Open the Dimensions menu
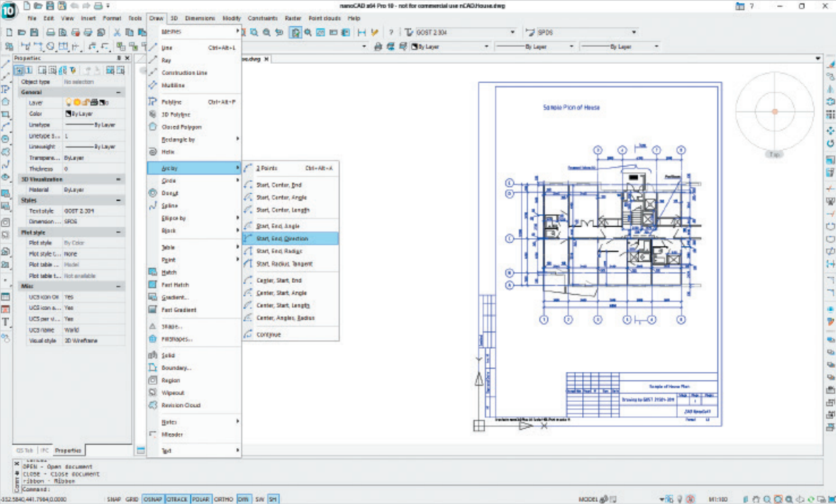The width and height of the screenshot is (836, 504). [199, 18]
